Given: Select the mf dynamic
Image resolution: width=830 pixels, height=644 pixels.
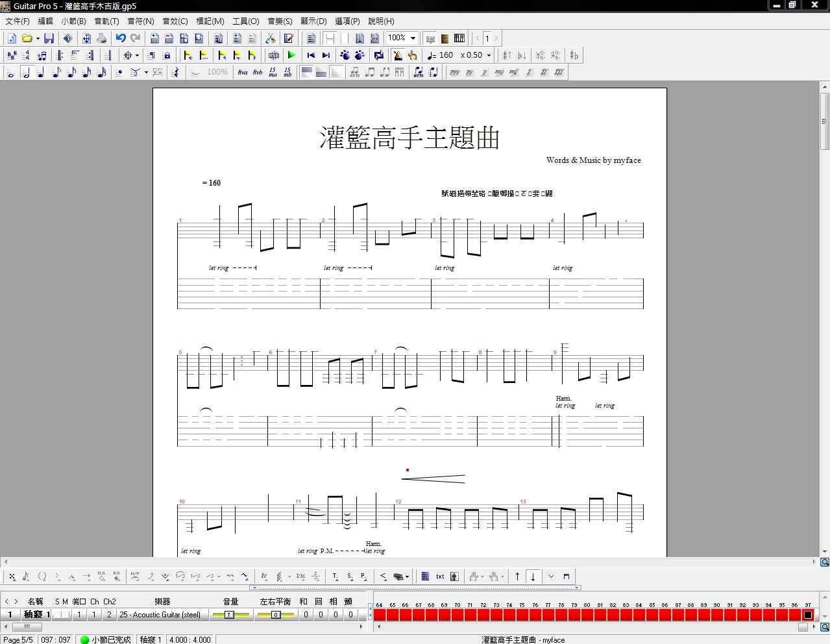Looking at the screenshot, I should coord(514,72).
